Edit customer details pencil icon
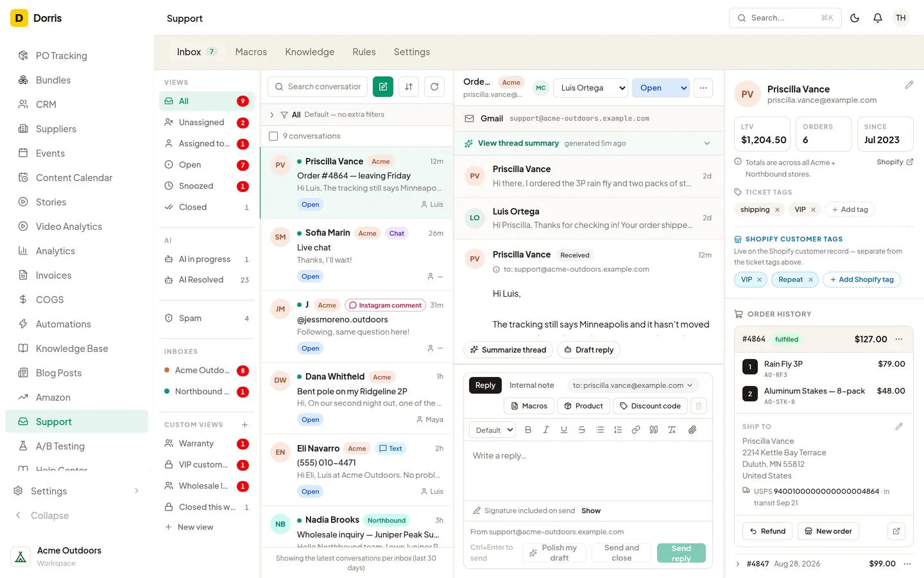The width and height of the screenshot is (924, 578). point(909,85)
